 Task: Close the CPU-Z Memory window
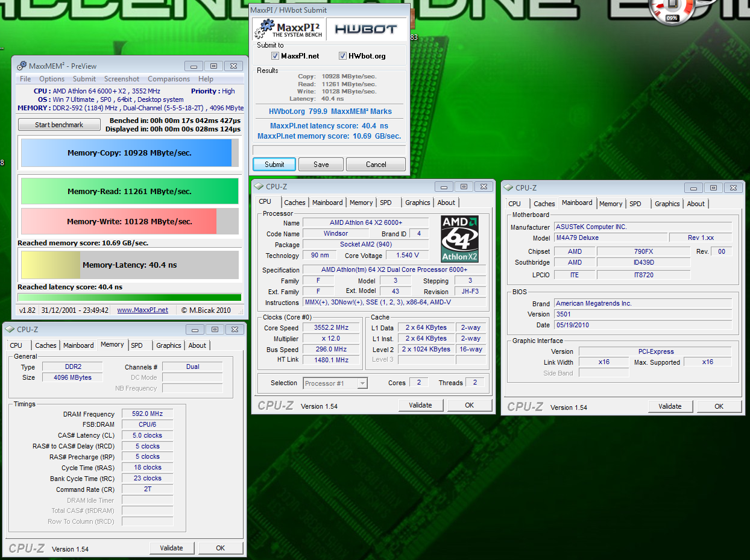click(x=235, y=330)
